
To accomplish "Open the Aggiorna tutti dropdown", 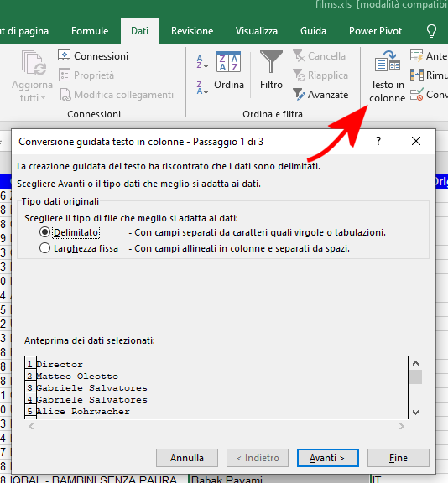I will [32, 76].
